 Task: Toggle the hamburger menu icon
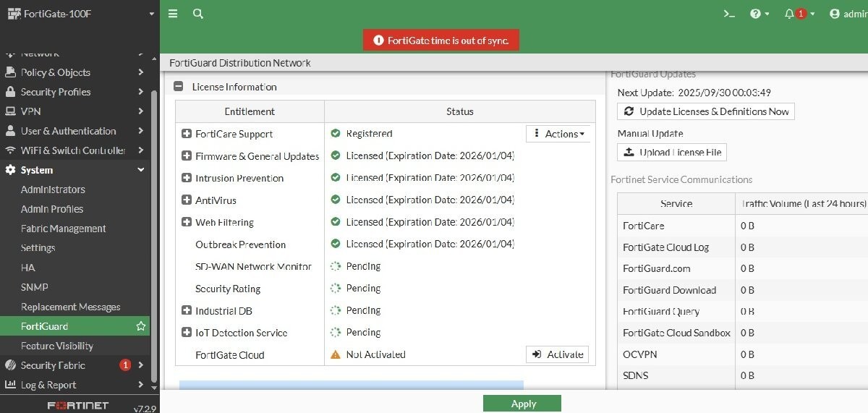pyautogui.click(x=173, y=14)
